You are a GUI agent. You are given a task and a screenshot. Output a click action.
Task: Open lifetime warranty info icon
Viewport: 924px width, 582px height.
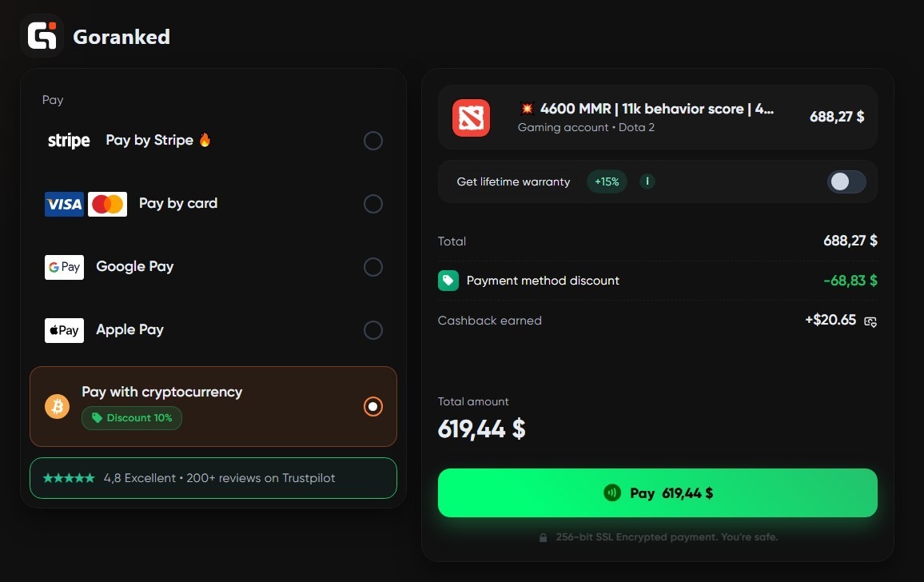[x=647, y=181]
